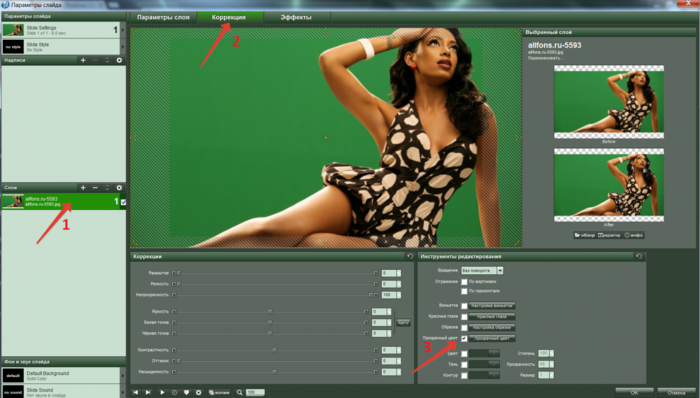
Task: Click left decrement arrow of Оттенок slider
Action: point(174,361)
